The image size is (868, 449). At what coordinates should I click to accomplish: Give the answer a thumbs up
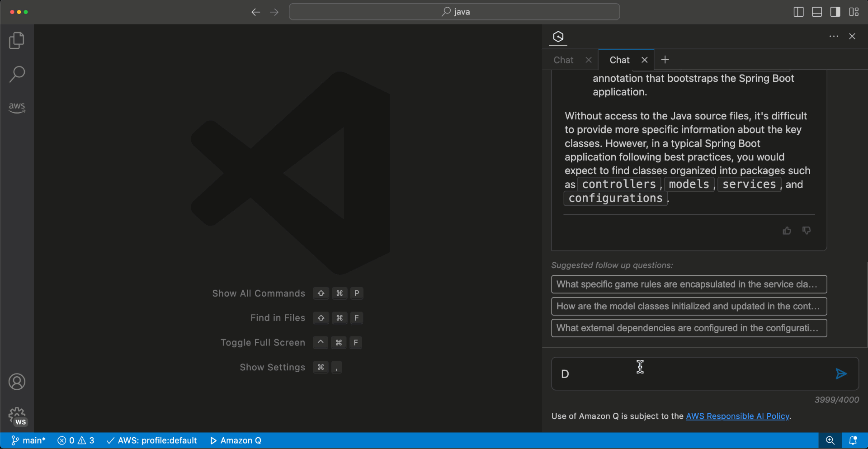(x=787, y=231)
